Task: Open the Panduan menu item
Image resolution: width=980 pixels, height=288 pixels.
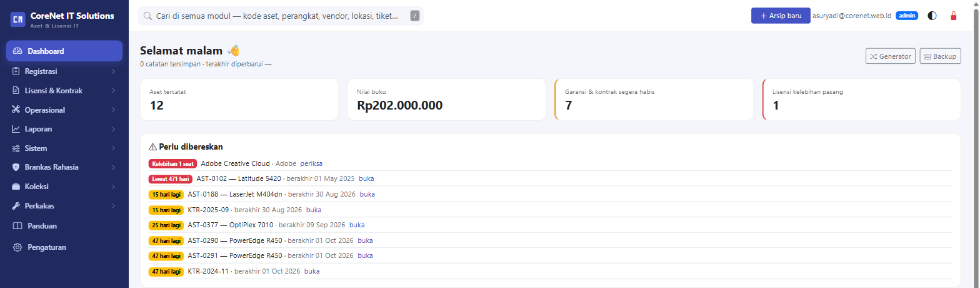Action: (x=64, y=225)
